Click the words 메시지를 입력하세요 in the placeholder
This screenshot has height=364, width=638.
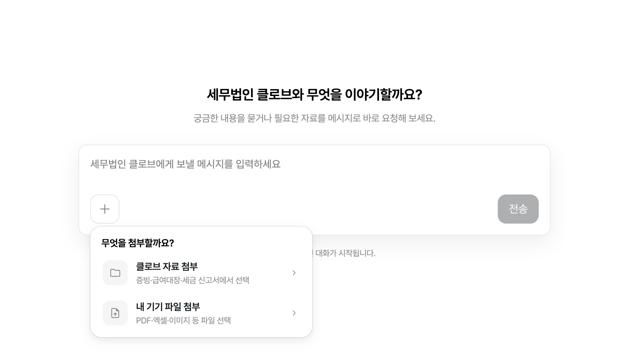(x=239, y=164)
